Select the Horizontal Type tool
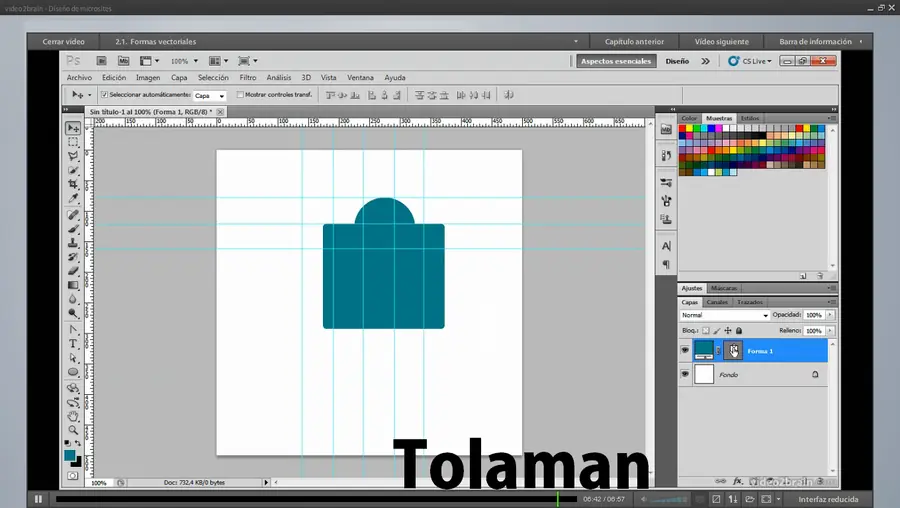Screen dimensions: 900x508 click(x=73, y=344)
